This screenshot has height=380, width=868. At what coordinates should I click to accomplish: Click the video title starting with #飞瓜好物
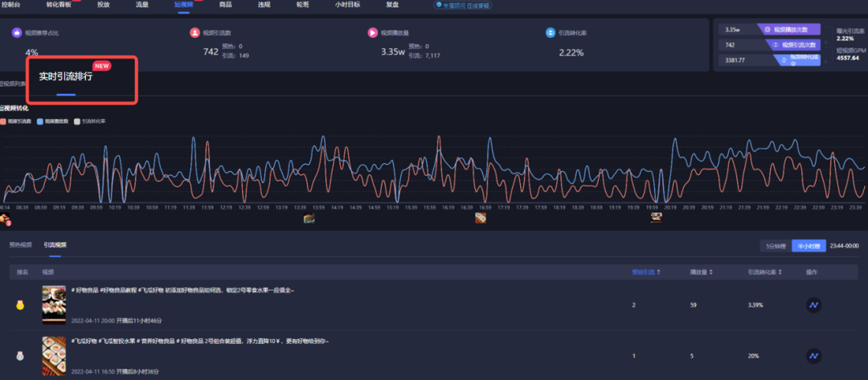pyautogui.click(x=200, y=341)
